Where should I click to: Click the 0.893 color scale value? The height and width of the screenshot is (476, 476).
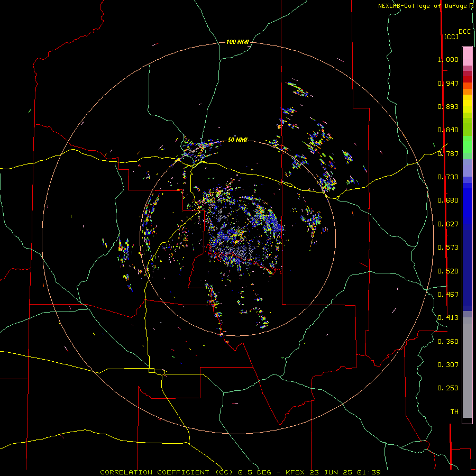click(448, 106)
